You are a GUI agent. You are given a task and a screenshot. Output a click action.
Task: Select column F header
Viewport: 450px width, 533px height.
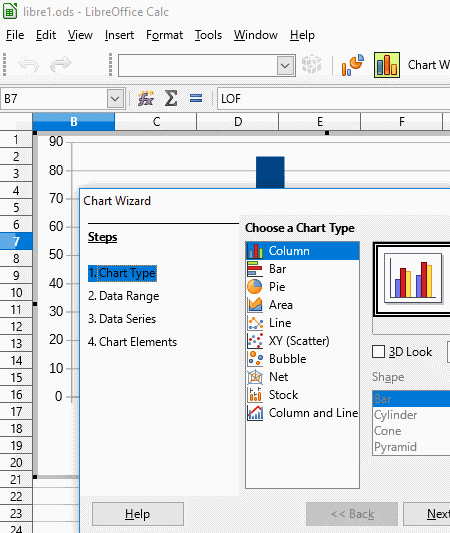(402, 122)
